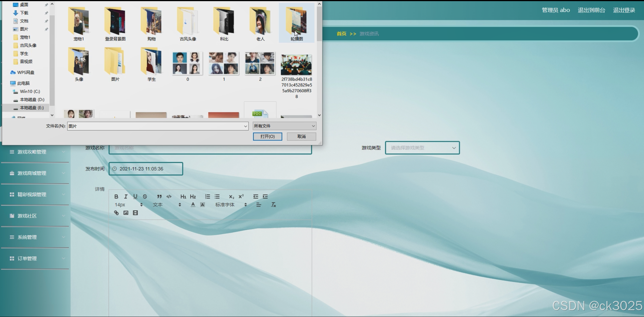The height and width of the screenshot is (317, 644).
Task: Apply blockquote formatting in the editor
Action: [x=159, y=196]
